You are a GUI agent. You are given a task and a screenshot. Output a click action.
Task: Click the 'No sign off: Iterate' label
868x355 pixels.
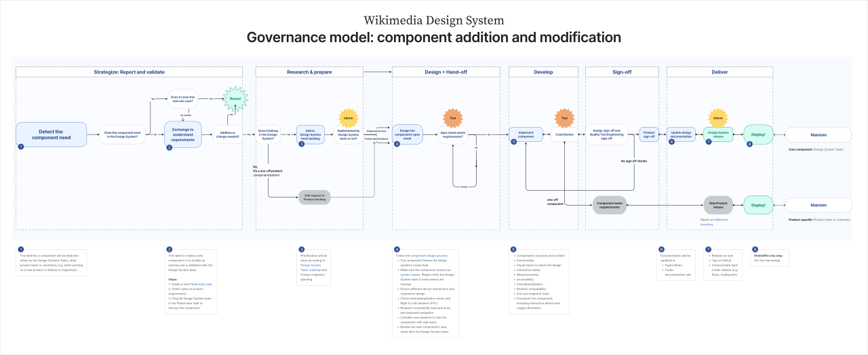coord(634,161)
